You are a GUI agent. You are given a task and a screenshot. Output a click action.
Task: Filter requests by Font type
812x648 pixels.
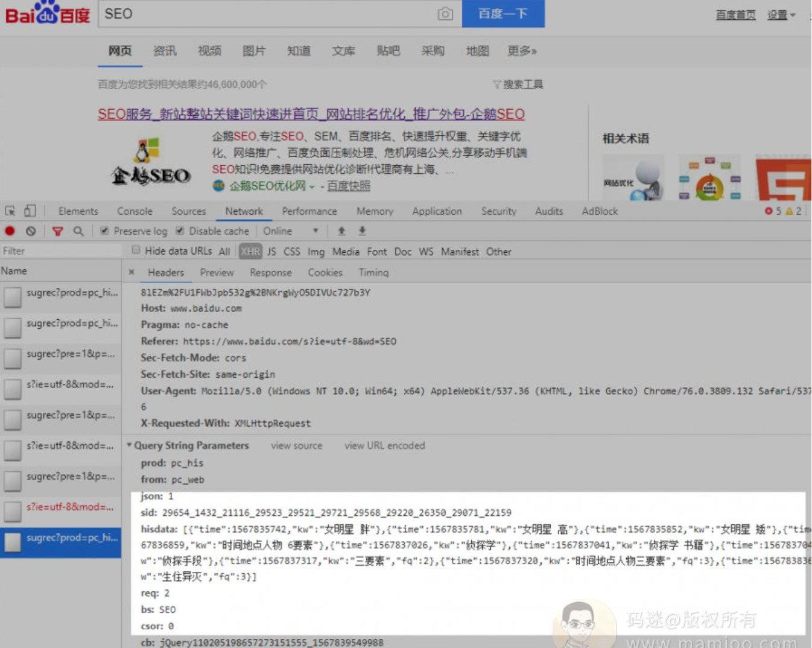(x=377, y=252)
